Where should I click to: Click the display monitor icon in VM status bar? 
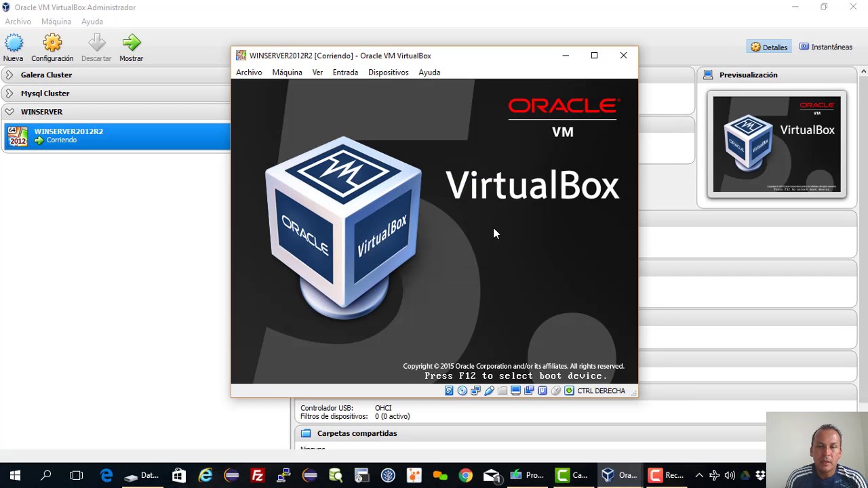[x=515, y=390]
